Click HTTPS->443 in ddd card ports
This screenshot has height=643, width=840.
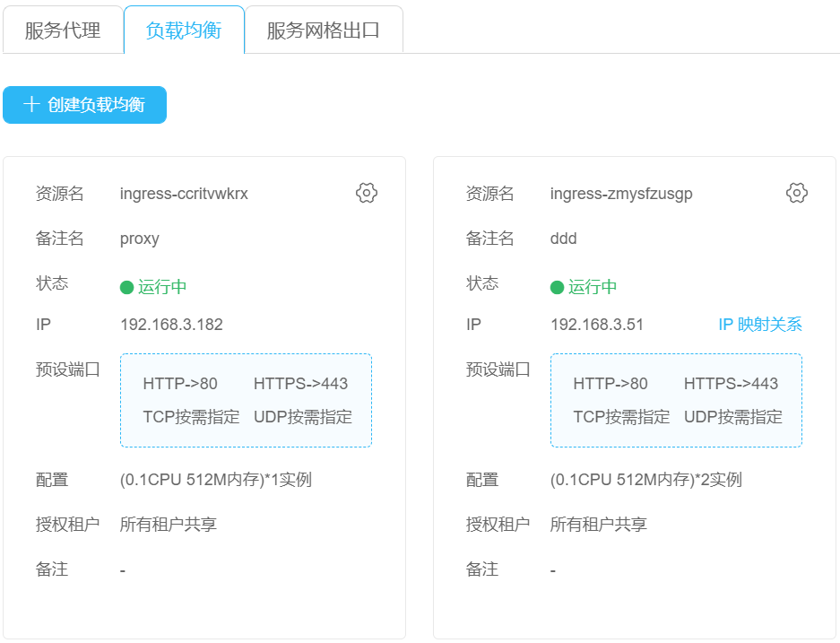(x=731, y=384)
